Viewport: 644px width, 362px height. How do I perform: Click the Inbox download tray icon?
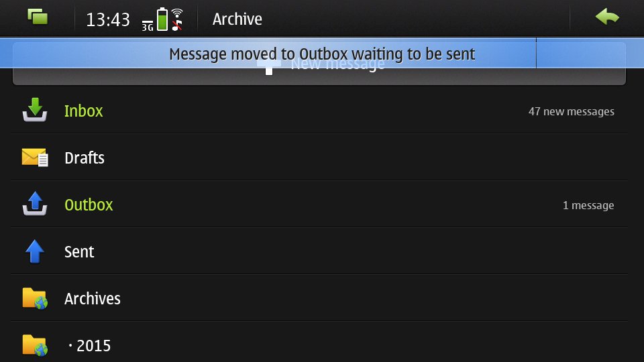34,110
